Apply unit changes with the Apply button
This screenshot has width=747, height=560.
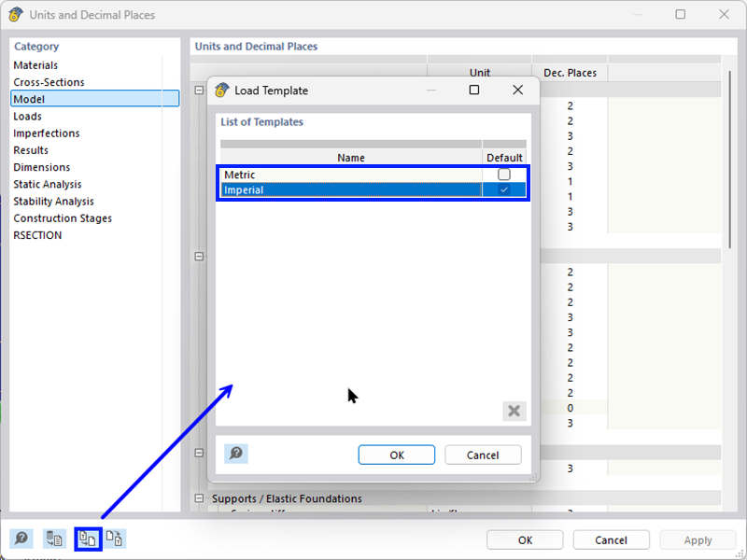(x=698, y=539)
